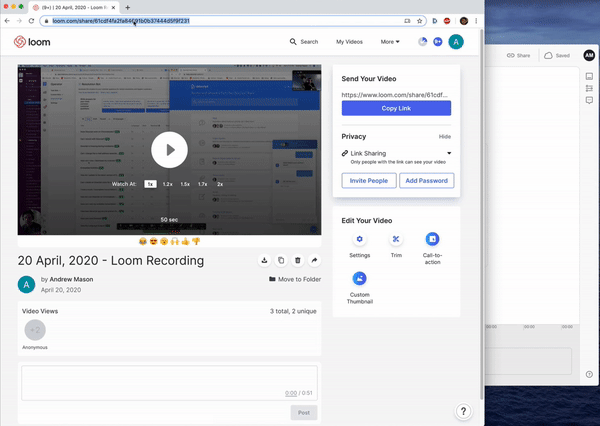Reload the page in browser
Image resolution: width=600 pixels, height=426 pixels.
click(x=31, y=21)
